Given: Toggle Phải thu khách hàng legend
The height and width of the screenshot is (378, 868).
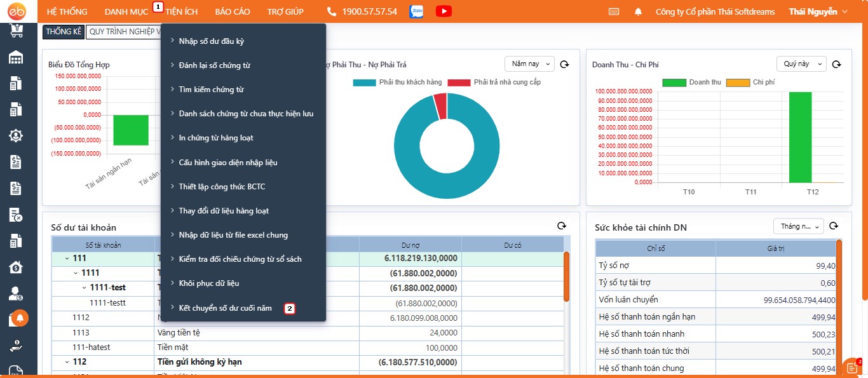Looking at the screenshot, I should tap(397, 83).
